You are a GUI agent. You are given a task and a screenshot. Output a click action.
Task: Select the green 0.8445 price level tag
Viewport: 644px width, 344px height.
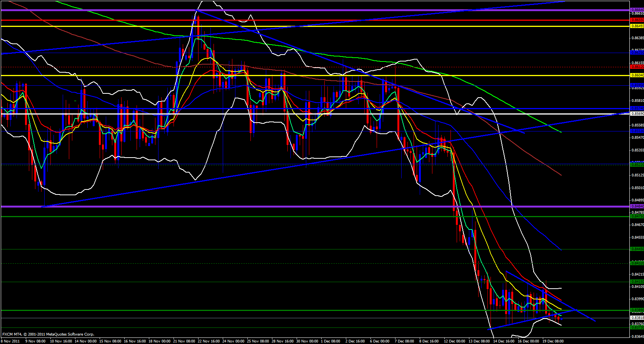(637, 249)
